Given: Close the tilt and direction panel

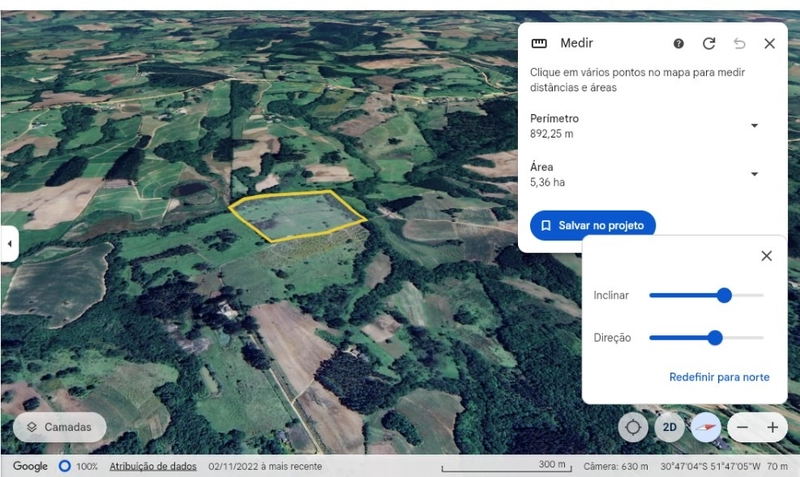Looking at the screenshot, I should pyautogui.click(x=766, y=256).
